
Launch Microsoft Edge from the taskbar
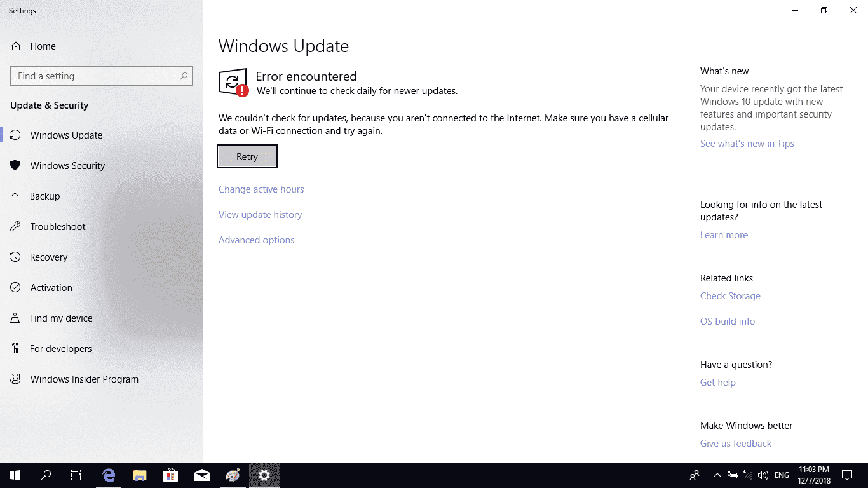click(x=109, y=475)
